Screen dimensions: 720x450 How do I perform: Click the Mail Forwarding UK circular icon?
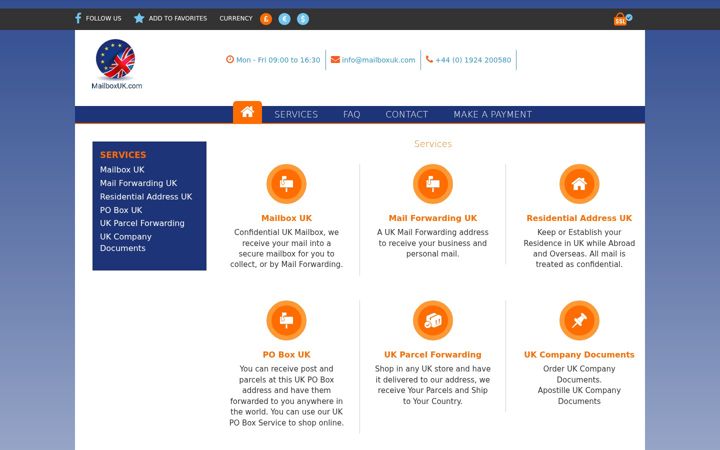click(x=433, y=184)
